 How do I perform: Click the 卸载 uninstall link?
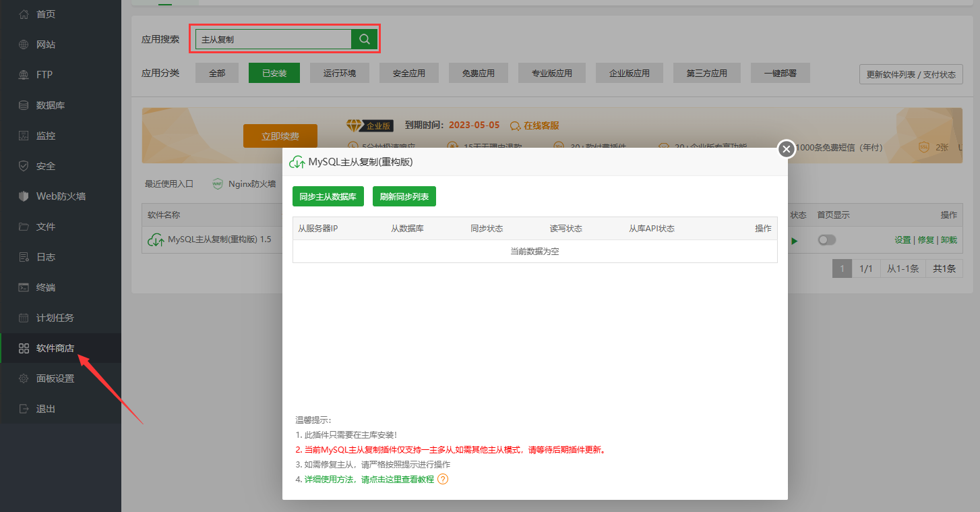[949, 240]
